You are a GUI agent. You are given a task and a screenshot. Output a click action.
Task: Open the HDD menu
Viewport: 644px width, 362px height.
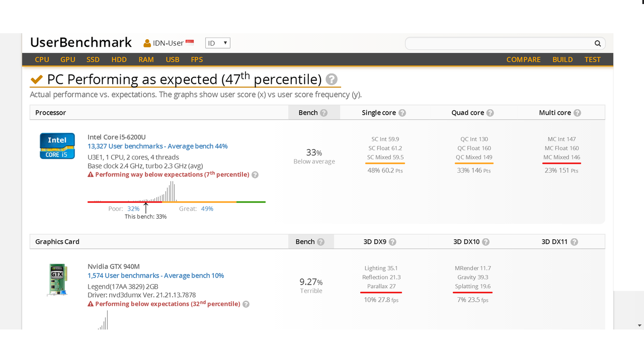click(x=119, y=59)
